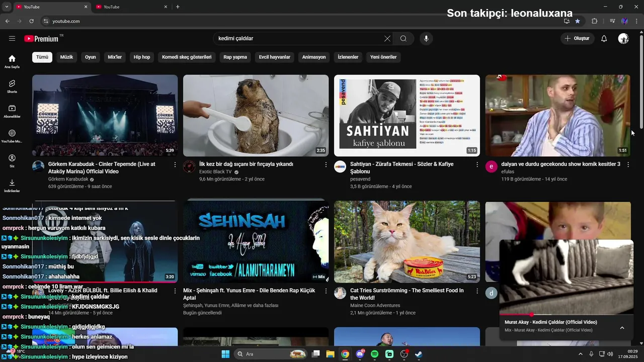Image resolution: width=644 pixels, height=362 pixels.
Task: View site information icon beside youtube.com
Action: coord(46,21)
